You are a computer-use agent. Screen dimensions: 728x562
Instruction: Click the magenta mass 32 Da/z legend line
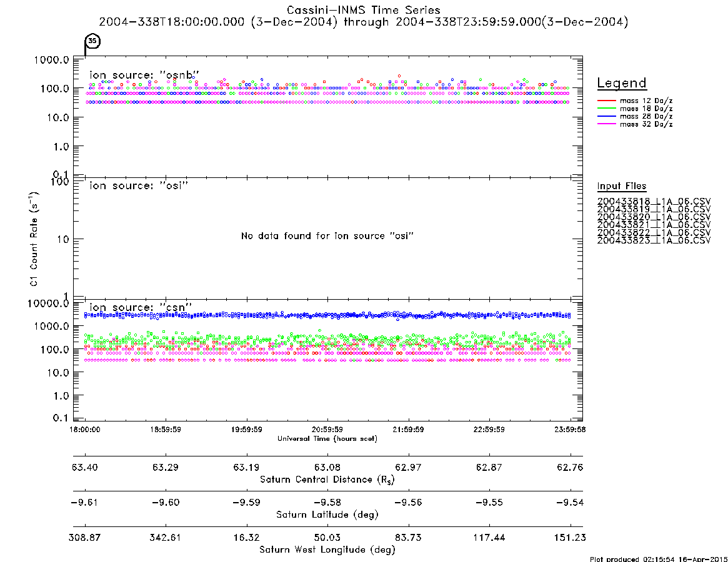point(606,124)
